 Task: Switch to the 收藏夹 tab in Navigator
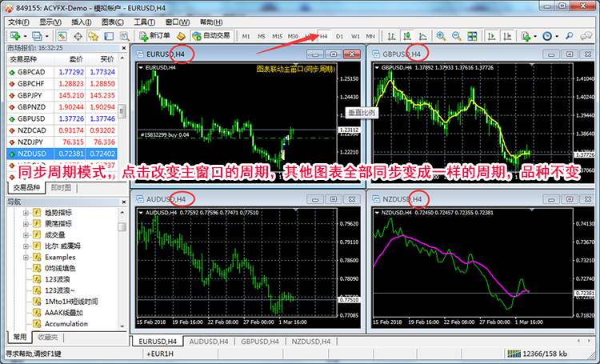tap(48, 338)
